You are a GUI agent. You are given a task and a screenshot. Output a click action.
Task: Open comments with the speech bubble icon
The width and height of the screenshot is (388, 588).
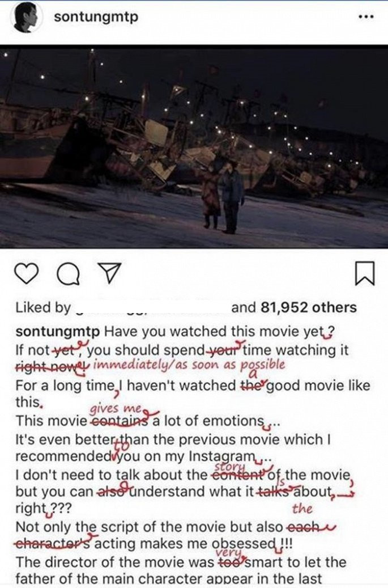(x=69, y=274)
